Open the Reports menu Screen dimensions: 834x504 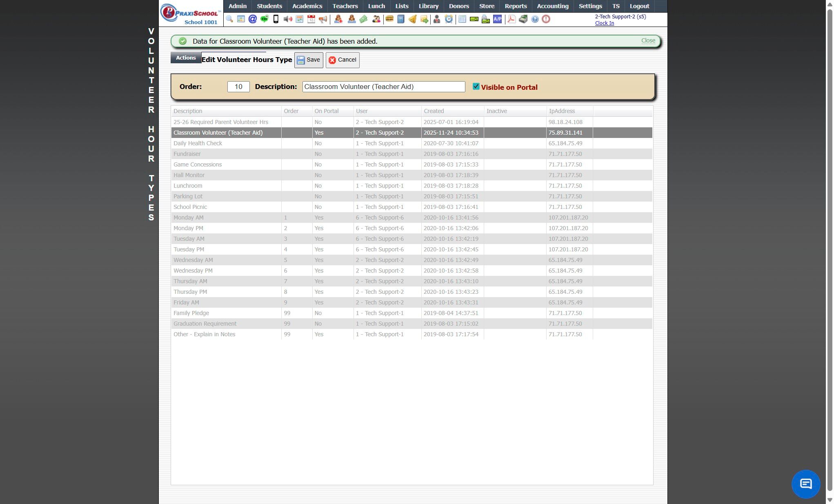[516, 6]
